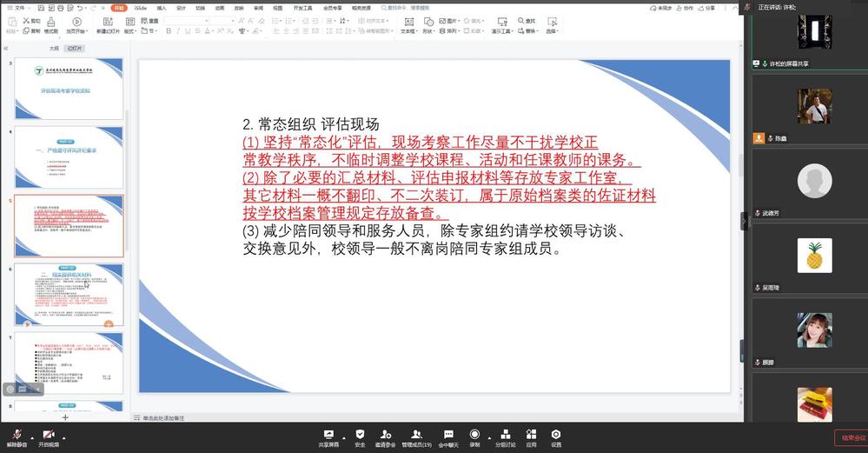This screenshot has height=453, width=868.
Task: Open the 插入 ribbon tab
Action: [x=162, y=7]
